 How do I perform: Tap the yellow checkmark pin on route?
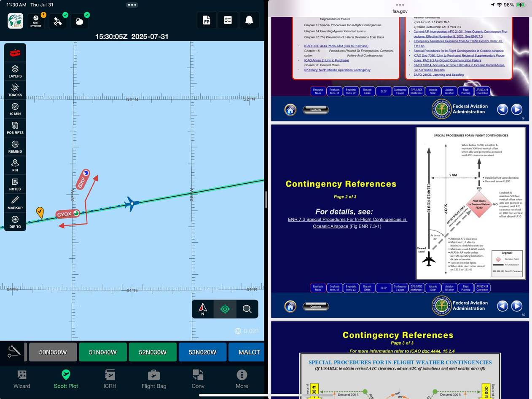coord(40,212)
